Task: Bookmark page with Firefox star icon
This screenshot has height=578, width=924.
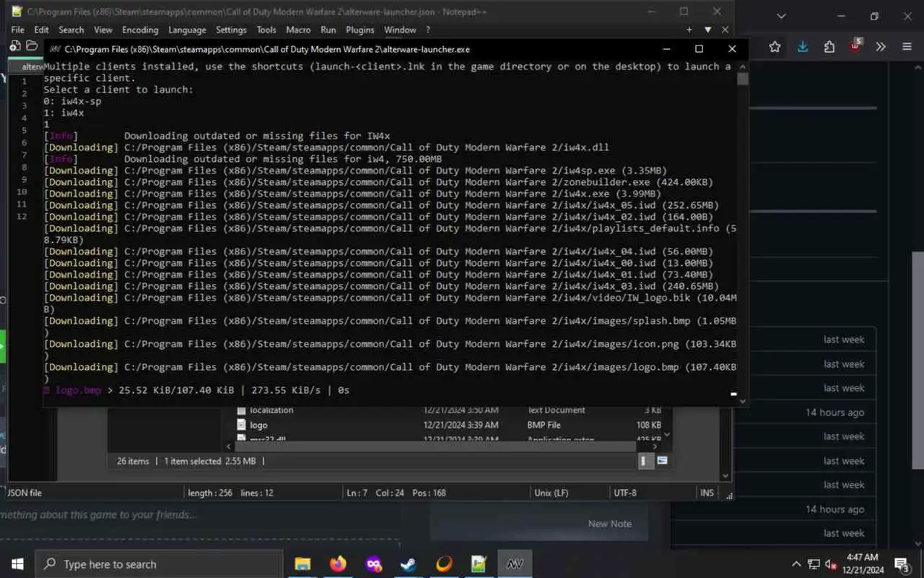Action: click(775, 47)
